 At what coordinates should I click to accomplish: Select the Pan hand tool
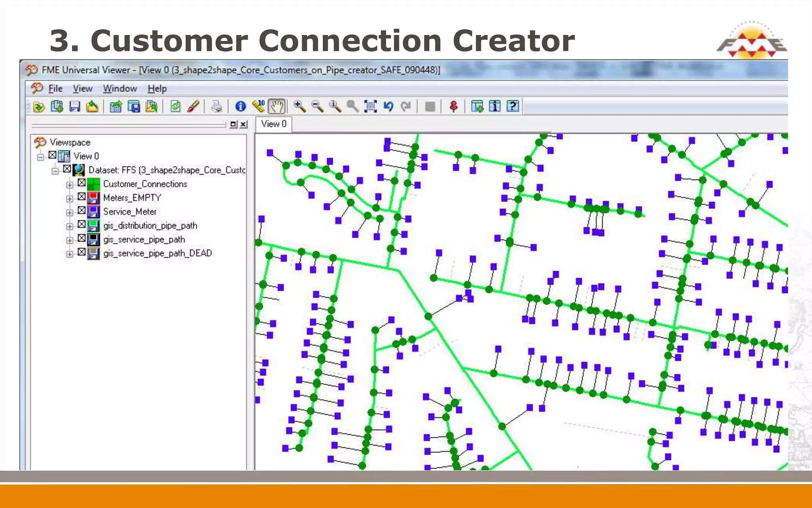(x=276, y=107)
